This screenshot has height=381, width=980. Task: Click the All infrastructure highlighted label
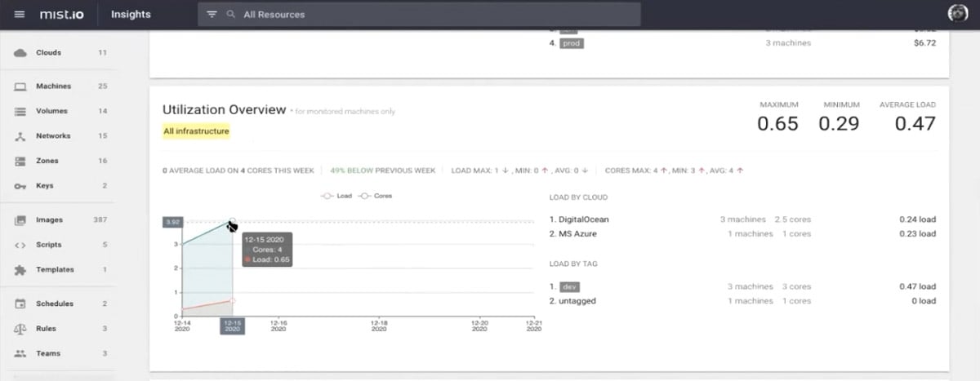pyautogui.click(x=196, y=131)
